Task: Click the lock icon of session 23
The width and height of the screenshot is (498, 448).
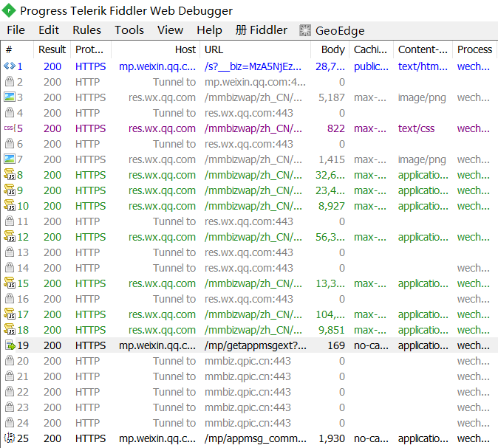Action: (10, 407)
